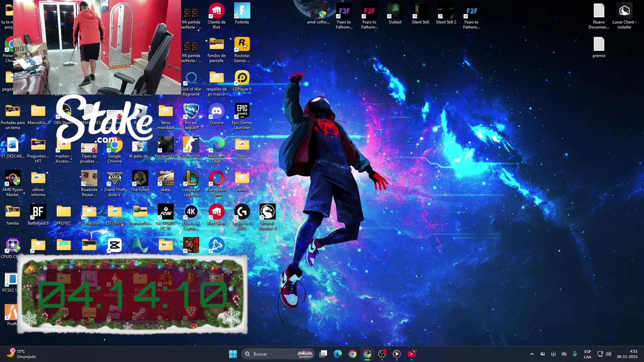Open Task View from the taskbar
The width and height of the screenshot is (644, 362).
(324, 354)
